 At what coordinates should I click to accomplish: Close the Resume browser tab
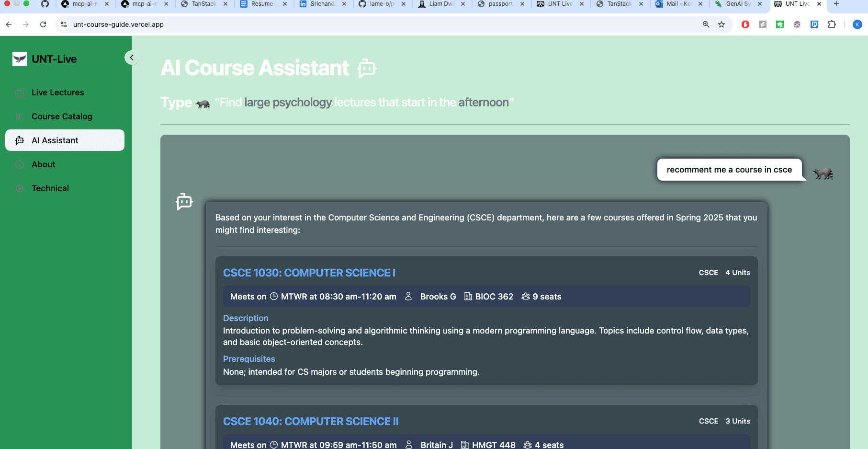coord(285,4)
